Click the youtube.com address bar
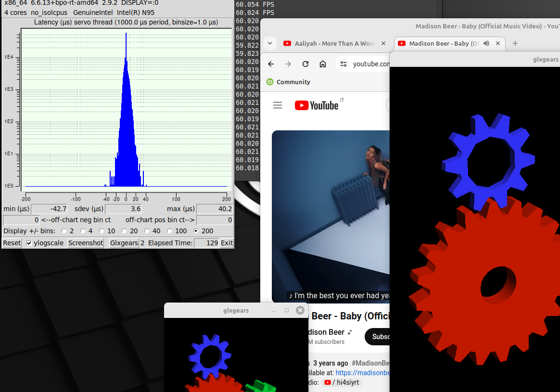The image size is (560, 392). tap(371, 64)
